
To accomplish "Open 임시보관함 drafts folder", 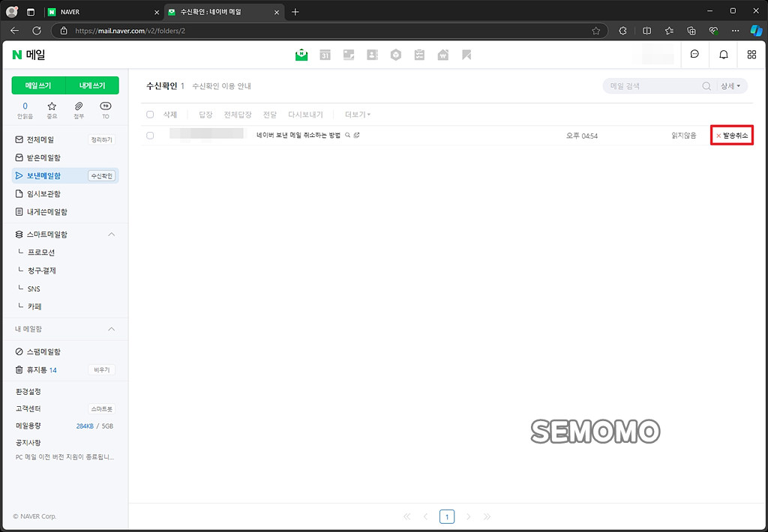I will click(43, 194).
